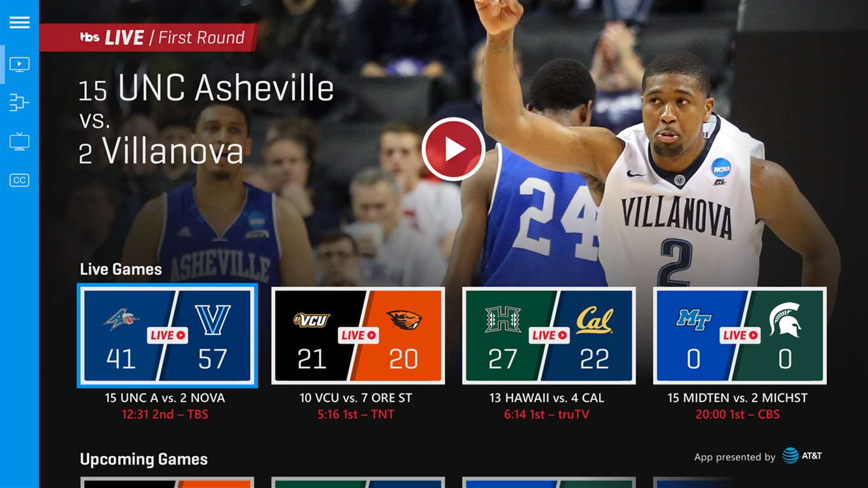Open the hamburger menu

[x=19, y=22]
